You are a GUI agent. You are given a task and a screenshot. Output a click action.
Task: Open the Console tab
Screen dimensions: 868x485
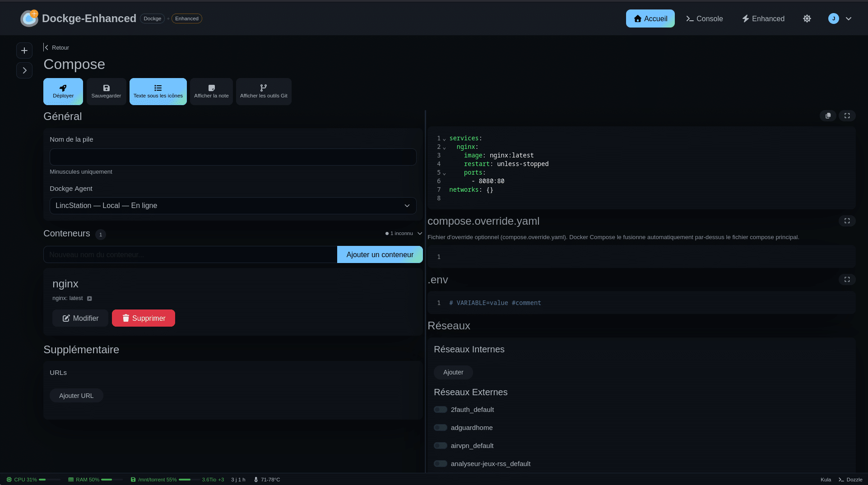point(704,18)
